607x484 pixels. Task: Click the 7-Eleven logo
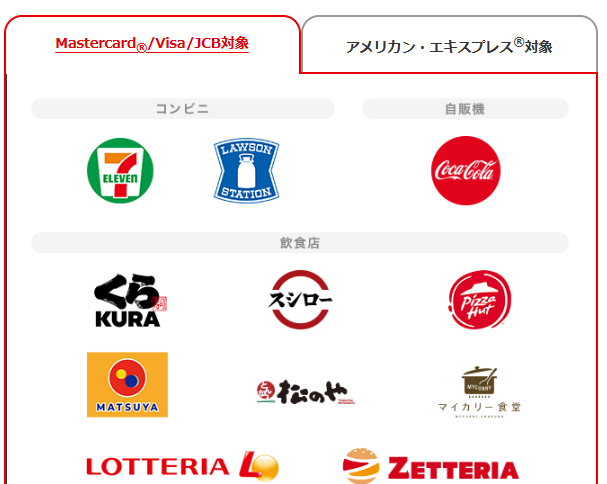[x=120, y=171]
